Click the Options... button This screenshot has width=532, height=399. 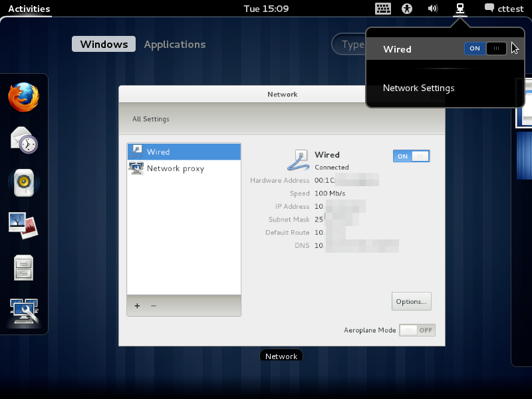tap(411, 301)
